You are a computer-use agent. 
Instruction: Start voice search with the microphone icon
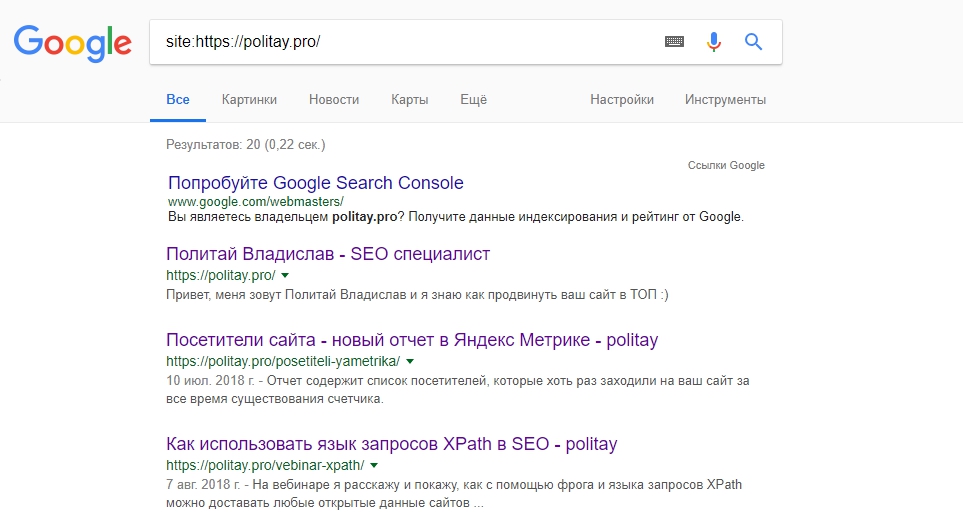pyautogui.click(x=714, y=42)
